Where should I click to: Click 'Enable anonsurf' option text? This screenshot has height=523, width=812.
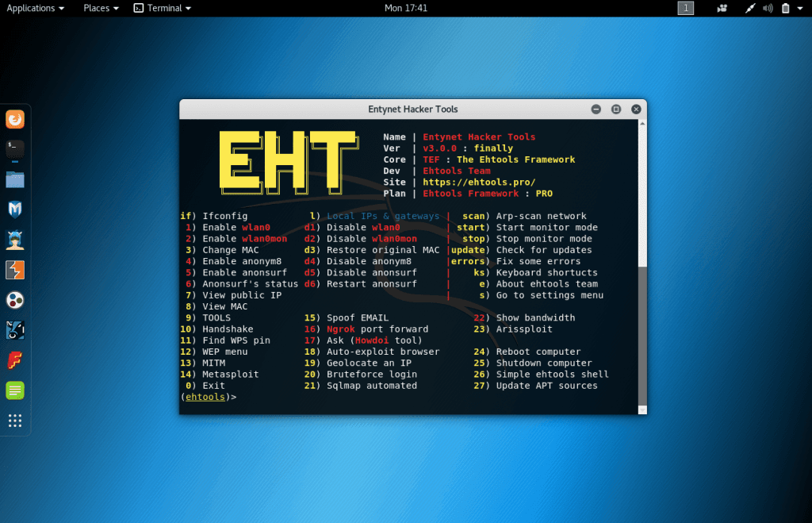[x=244, y=273]
